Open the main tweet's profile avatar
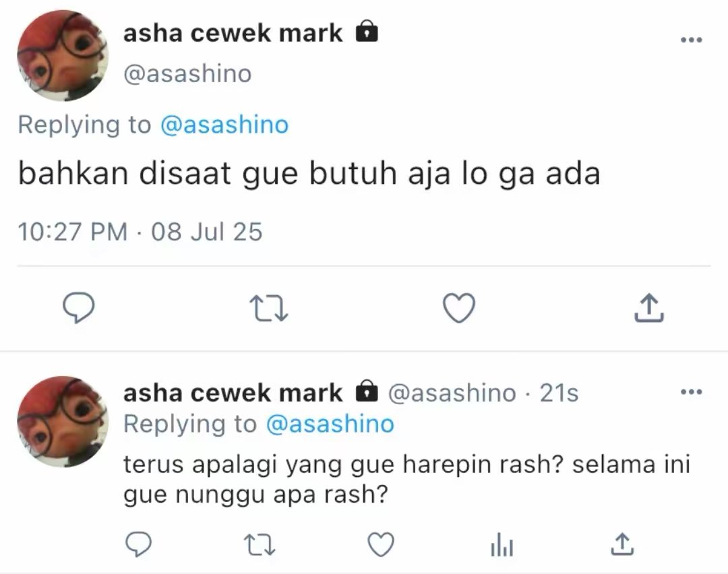The width and height of the screenshot is (728, 574). coord(63,56)
